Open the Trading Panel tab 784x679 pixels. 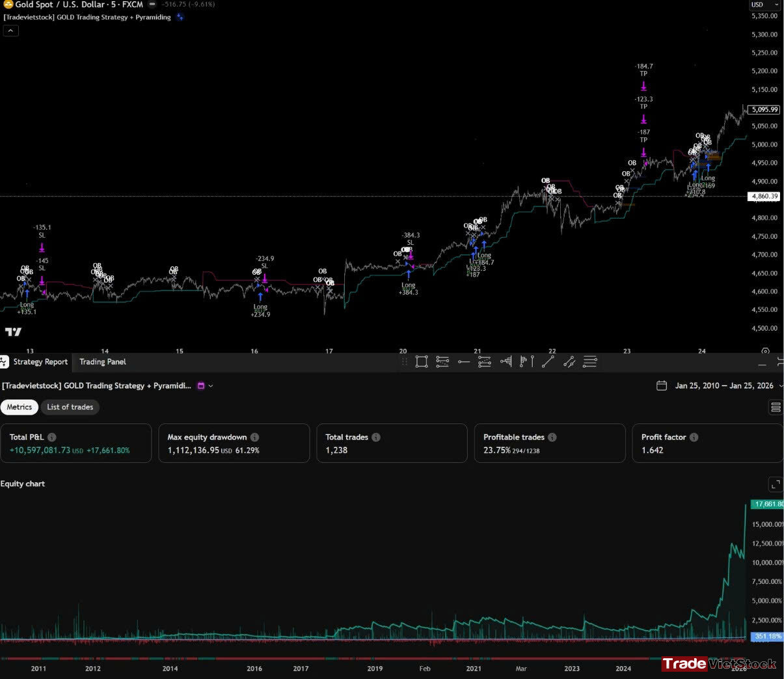[x=103, y=362]
